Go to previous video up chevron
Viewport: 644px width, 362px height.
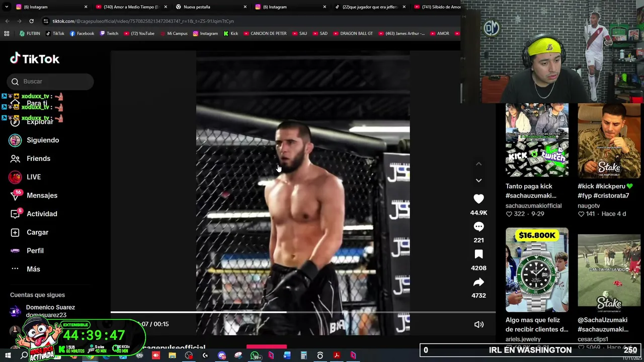click(x=478, y=164)
